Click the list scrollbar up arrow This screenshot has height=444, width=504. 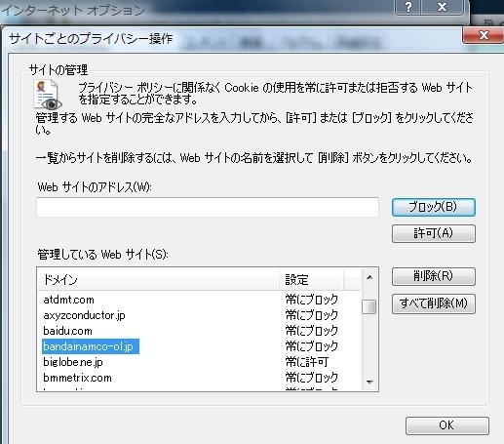[369, 277]
